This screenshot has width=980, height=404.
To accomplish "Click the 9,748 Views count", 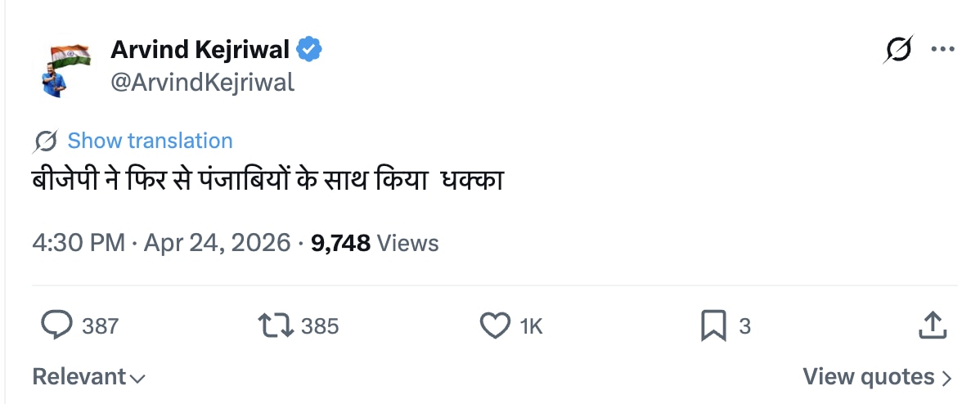I will click(x=375, y=243).
